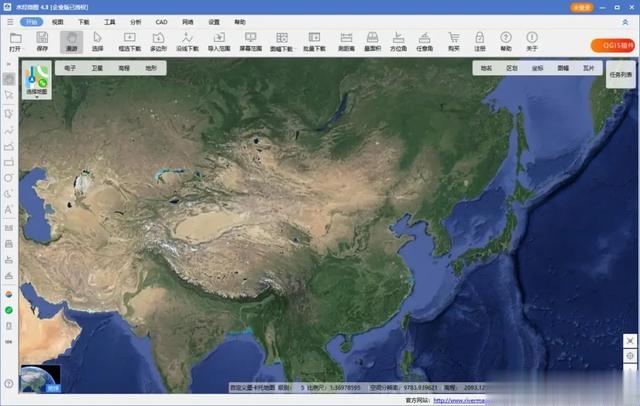
Task: Open the 图幅下载 map sheet download
Action: click(282, 42)
